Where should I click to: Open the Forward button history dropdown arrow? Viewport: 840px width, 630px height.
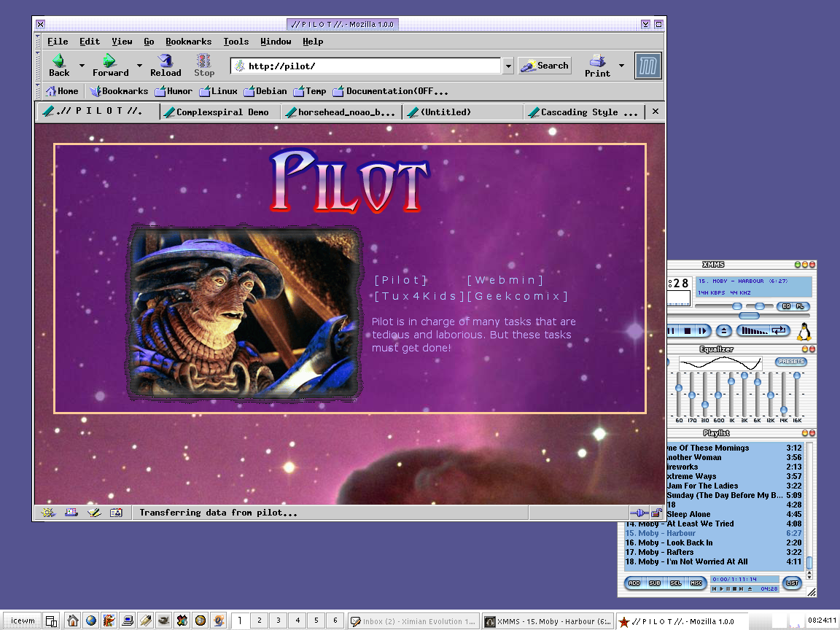[139, 66]
